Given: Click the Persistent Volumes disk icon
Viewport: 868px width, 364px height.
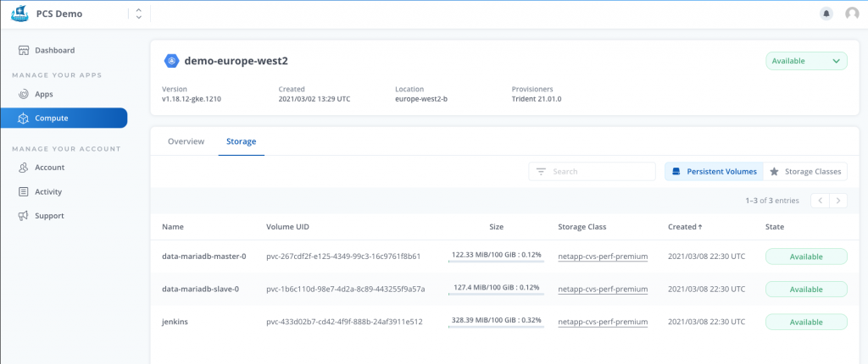Looking at the screenshot, I should (676, 172).
